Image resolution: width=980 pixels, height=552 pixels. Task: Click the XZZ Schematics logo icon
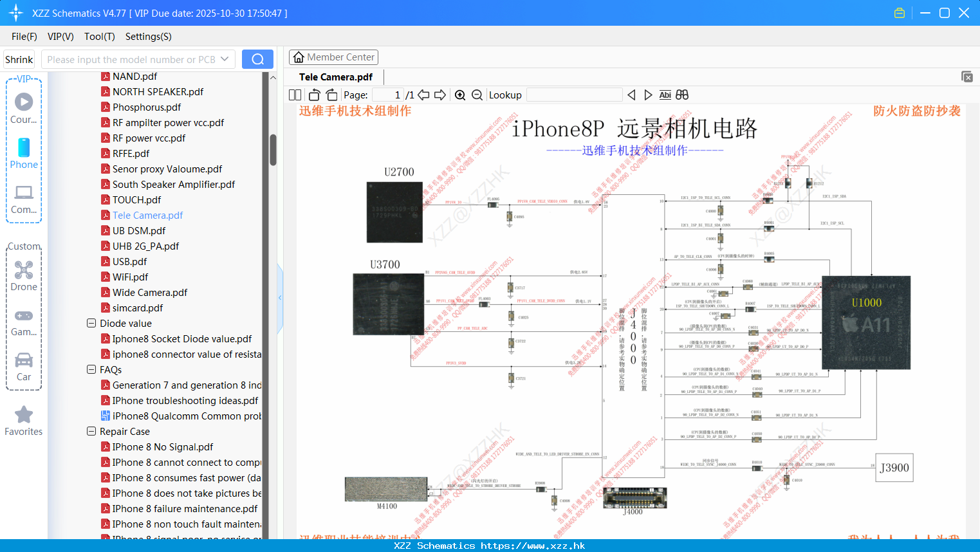tap(16, 13)
